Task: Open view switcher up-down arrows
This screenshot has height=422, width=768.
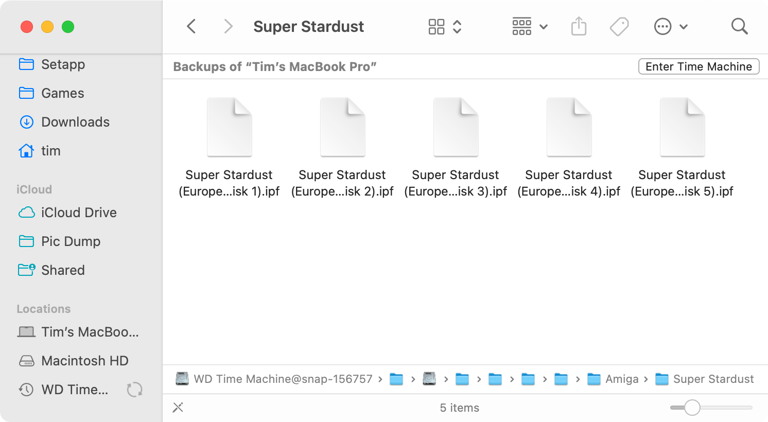Action: click(457, 26)
